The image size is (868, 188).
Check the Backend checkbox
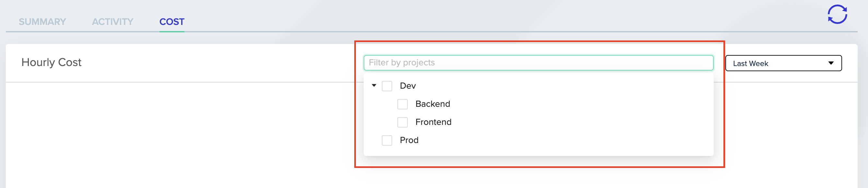pos(402,104)
